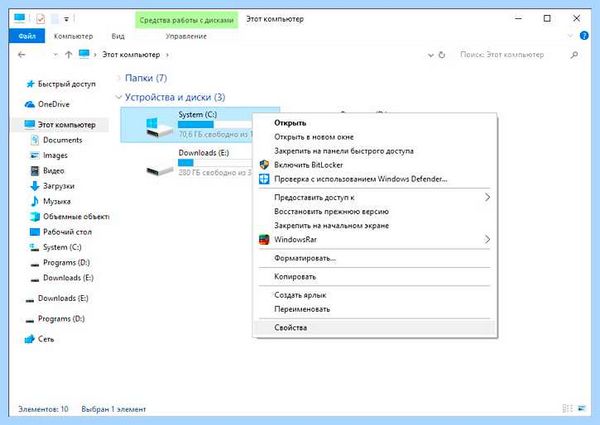600x425 pixels.
Task: Choose Свойства in context menu
Action: (x=375, y=327)
